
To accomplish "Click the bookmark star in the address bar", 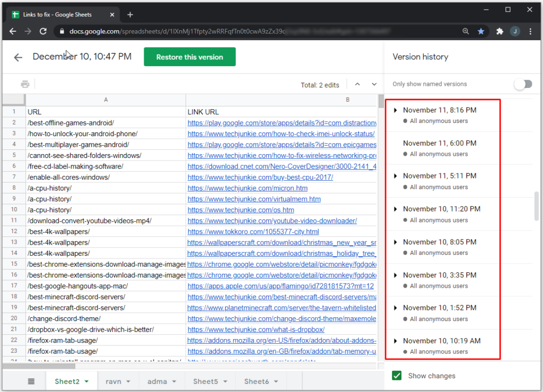I will pyautogui.click(x=480, y=31).
